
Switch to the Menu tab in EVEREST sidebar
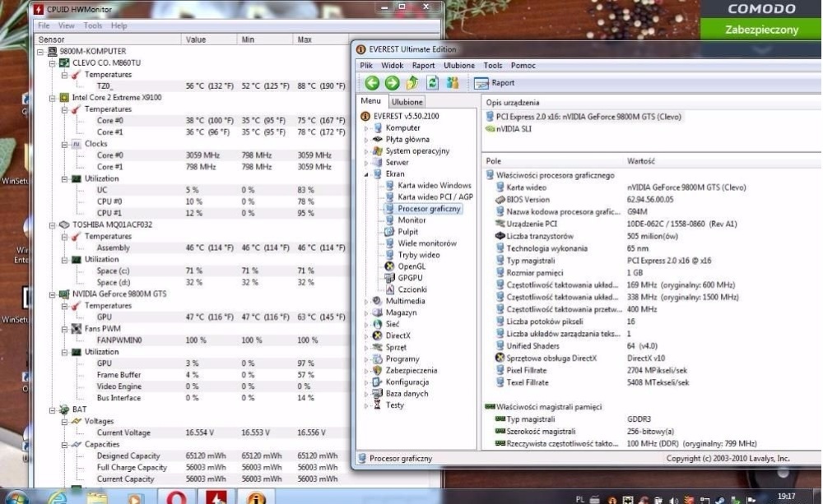tap(370, 100)
